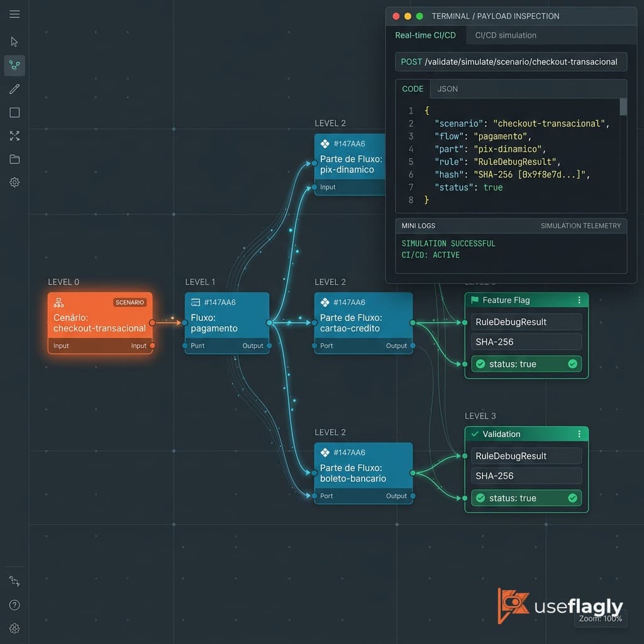644x644 pixels.
Task: Select the CODE tab in the terminal
Action: (413, 89)
